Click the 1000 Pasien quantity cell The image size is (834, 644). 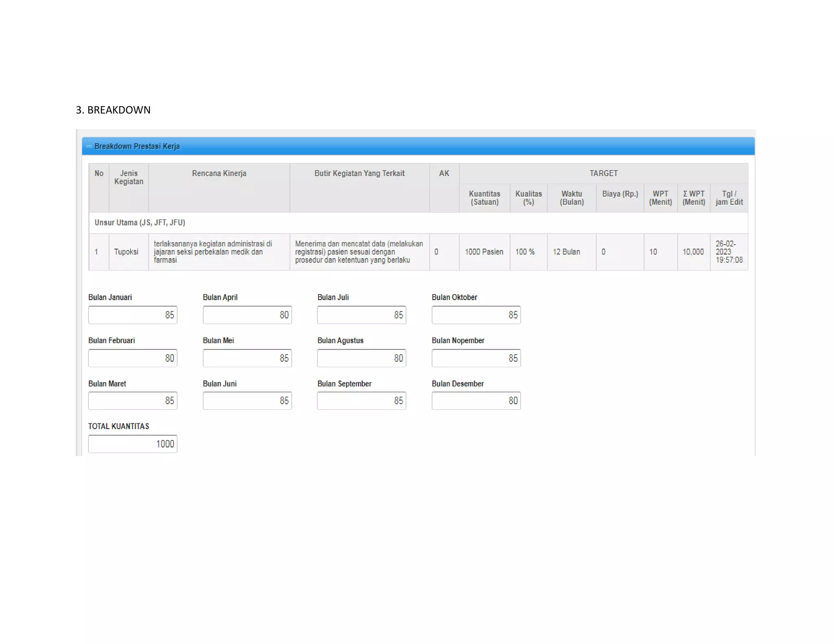pyautogui.click(x=484, y=252)
